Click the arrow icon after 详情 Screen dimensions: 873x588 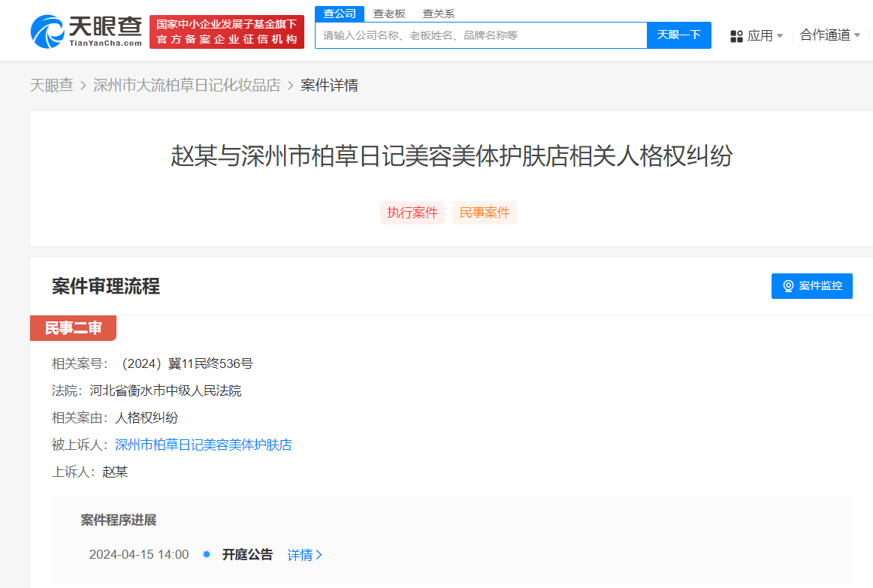tap(319, 554)
